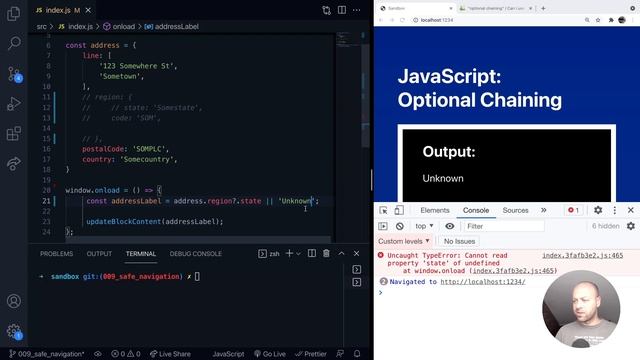Reload the localhost page
The width and height of the screenshot is (640, 360).
[x=402, y=20]
